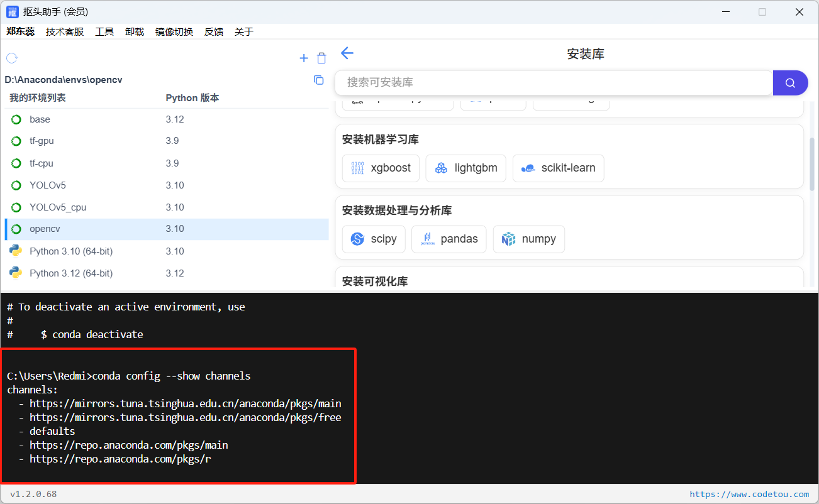Click the pandas logo icon
Image resolution: width=819 pixels, height=504 pixels.
click(427, 239)
